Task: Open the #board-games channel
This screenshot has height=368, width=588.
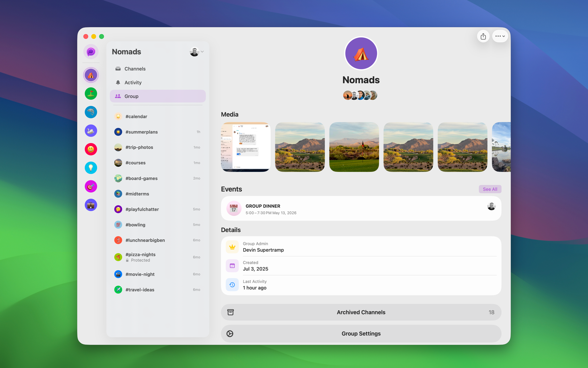Action: point(158,178)
